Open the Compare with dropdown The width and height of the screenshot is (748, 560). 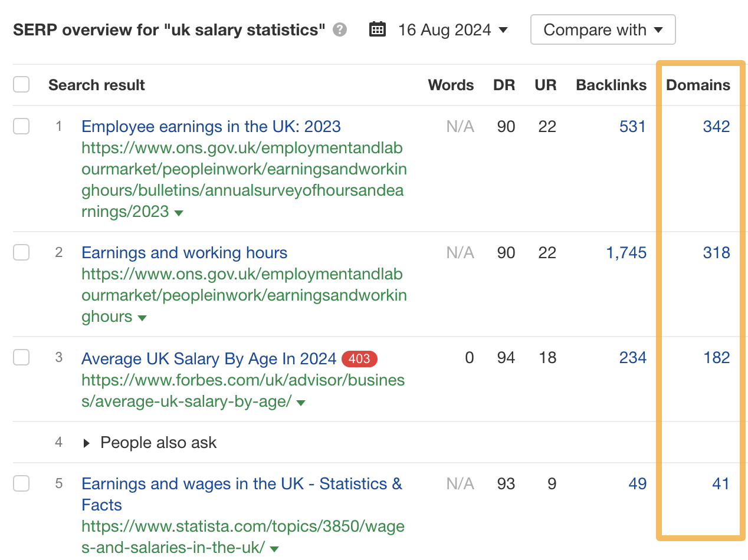coord(602,29)
